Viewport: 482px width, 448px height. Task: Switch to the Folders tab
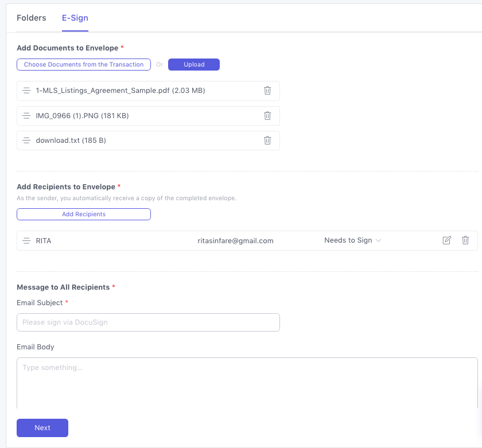[x=32, y=18]
